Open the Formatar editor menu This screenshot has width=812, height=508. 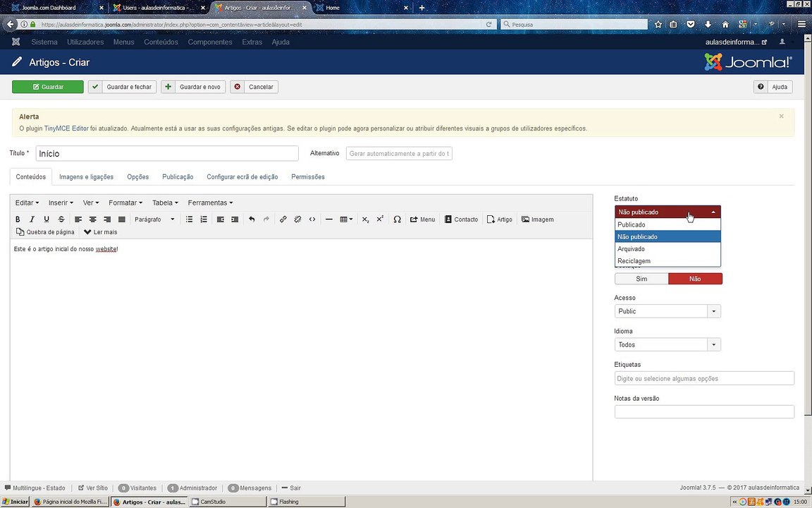[125, 202]
